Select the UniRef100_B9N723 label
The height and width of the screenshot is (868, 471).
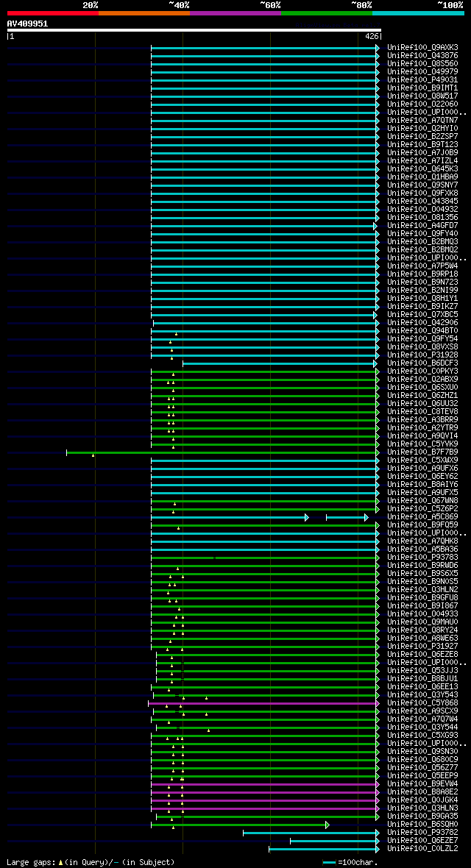pos(422,282)
